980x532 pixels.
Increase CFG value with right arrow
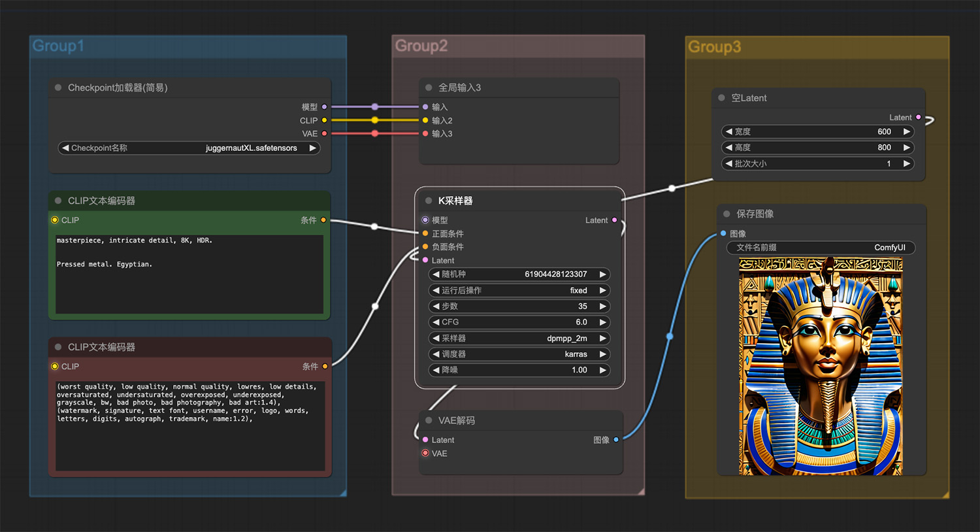pos(603,322)
